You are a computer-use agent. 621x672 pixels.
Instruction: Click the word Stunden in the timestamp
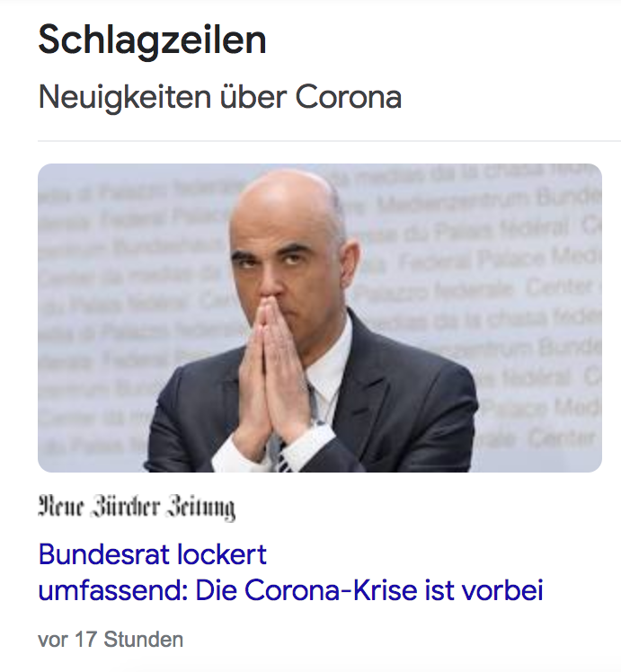(143, 640)
